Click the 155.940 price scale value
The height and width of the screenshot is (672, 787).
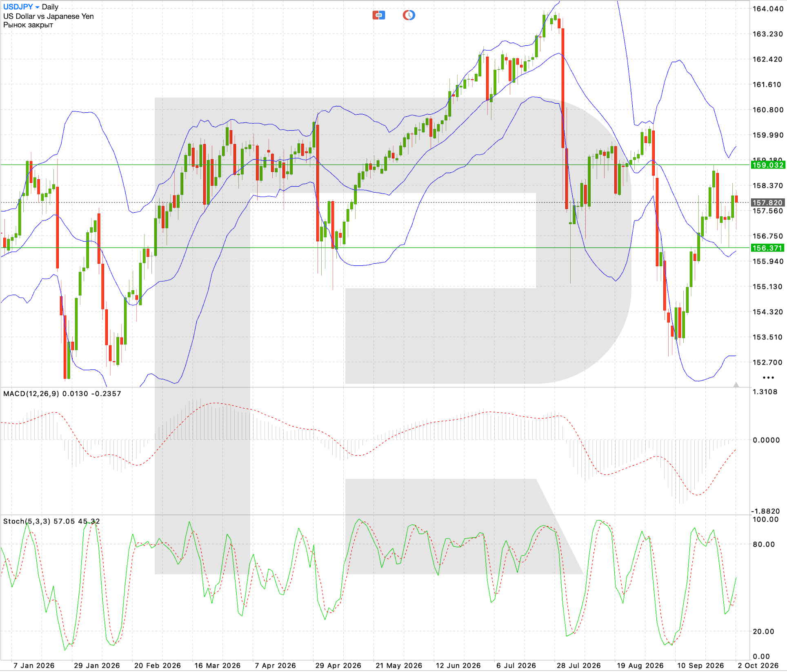[x=768, y=261]
